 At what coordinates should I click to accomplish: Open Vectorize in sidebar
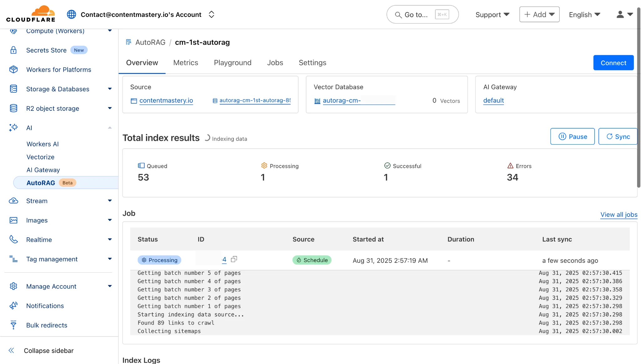coord(40,157)
